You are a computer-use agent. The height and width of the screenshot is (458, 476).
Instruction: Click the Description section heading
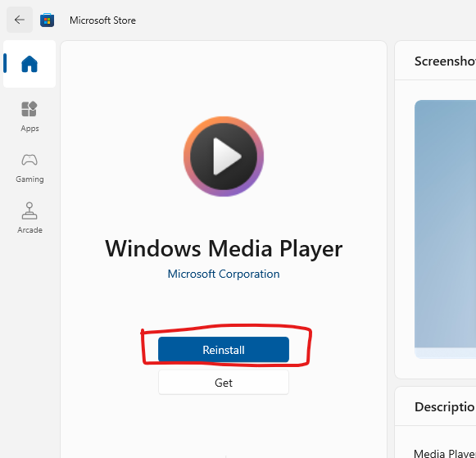point(445,407)
